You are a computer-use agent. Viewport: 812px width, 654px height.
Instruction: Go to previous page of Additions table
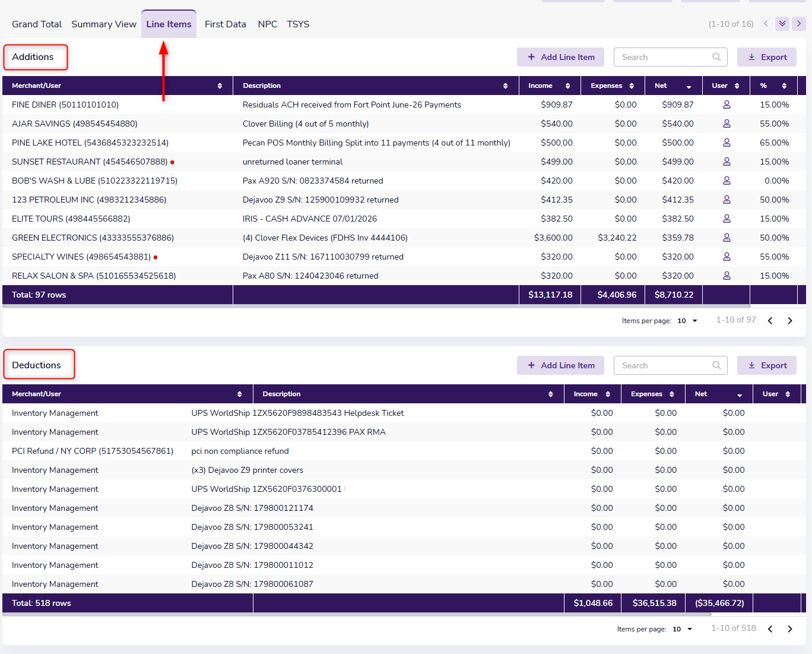coord(770,321)
